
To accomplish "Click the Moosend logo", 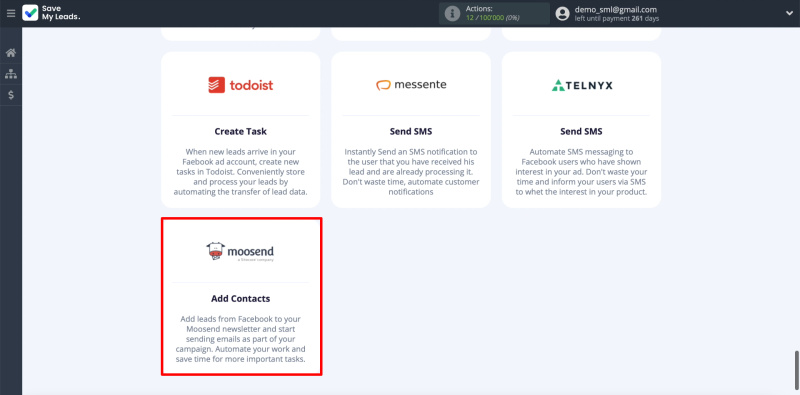I will (x=240, y=252).
